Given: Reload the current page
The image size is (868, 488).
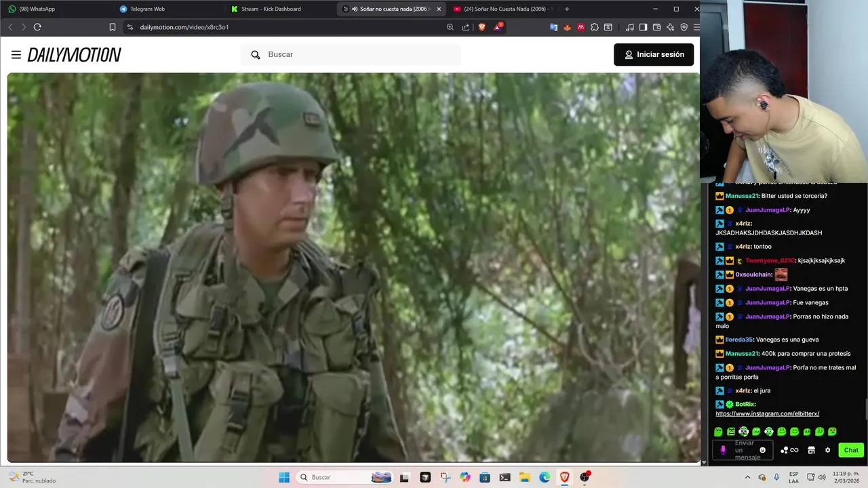Looking at the screenshot, I should (x=37, y=27).
